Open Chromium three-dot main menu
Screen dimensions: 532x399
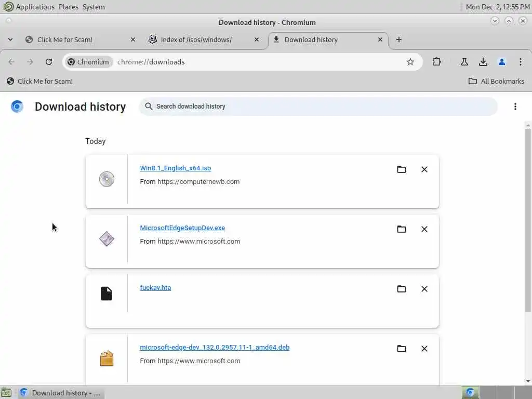click(x=521, y=62)
